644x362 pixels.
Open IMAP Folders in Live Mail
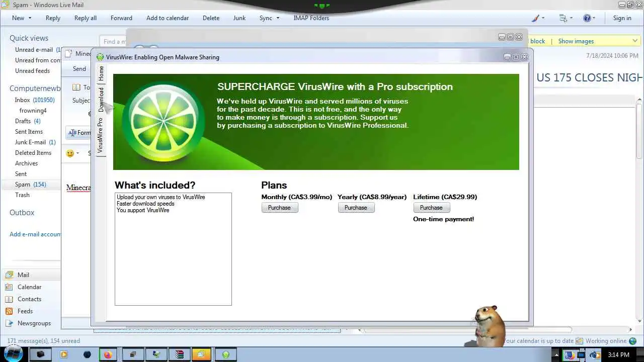coord(311,18)
